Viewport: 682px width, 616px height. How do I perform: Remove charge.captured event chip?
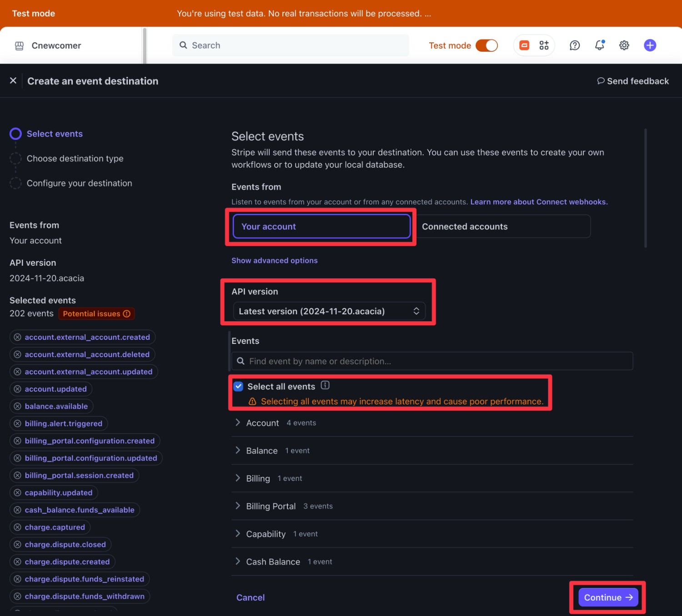[17, 527]
